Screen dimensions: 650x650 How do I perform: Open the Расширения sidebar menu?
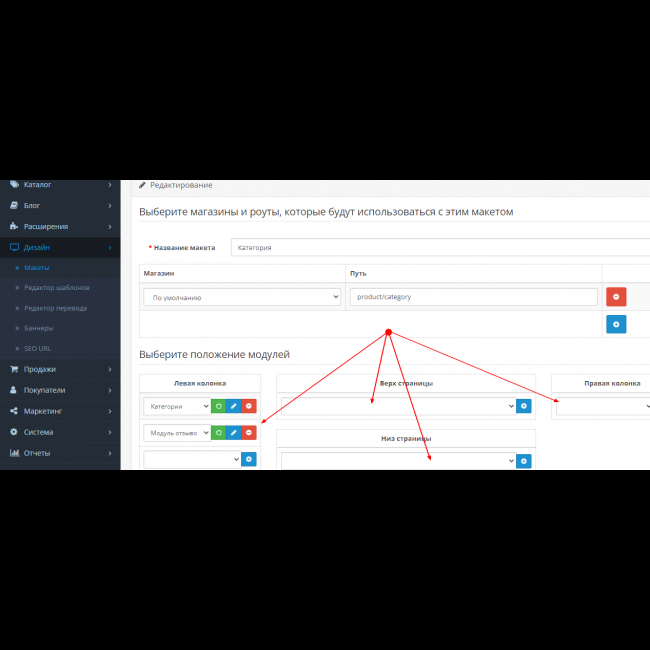(60, 226)
